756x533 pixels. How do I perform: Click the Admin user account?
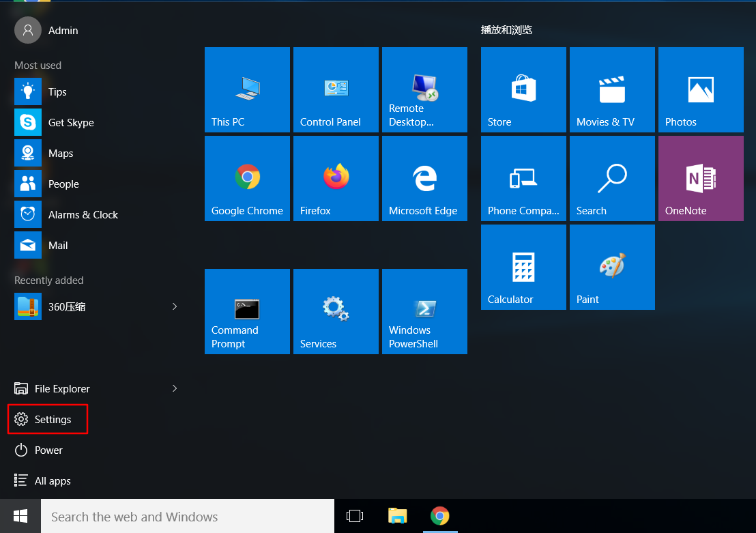[47, 31]
